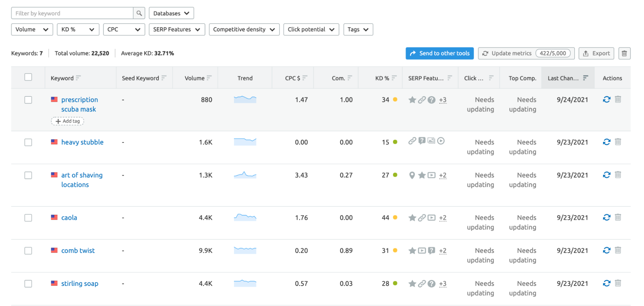Check the caola row checkbox
The image size is (644, 306).
pos(28,218)
